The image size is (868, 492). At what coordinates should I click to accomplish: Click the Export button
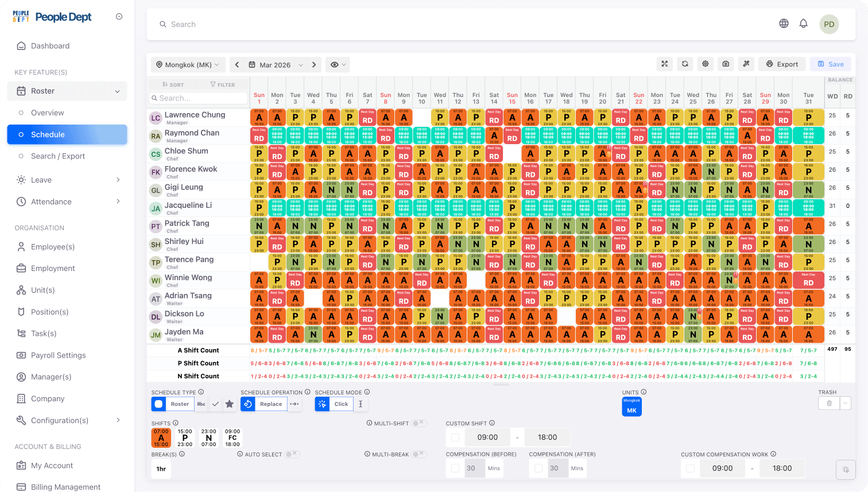(x=782, y=64)
